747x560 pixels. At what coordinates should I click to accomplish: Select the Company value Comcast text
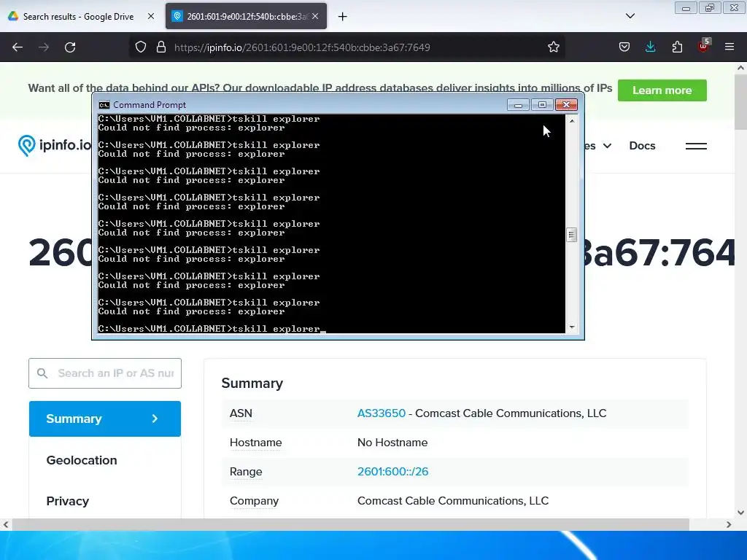tap(452, 501)
